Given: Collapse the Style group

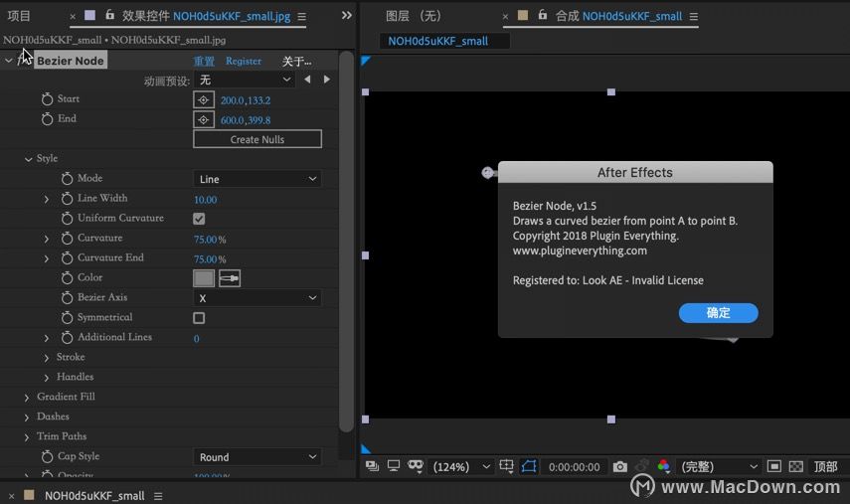Looking at the screenshot, I should click(x=28, y=159).
